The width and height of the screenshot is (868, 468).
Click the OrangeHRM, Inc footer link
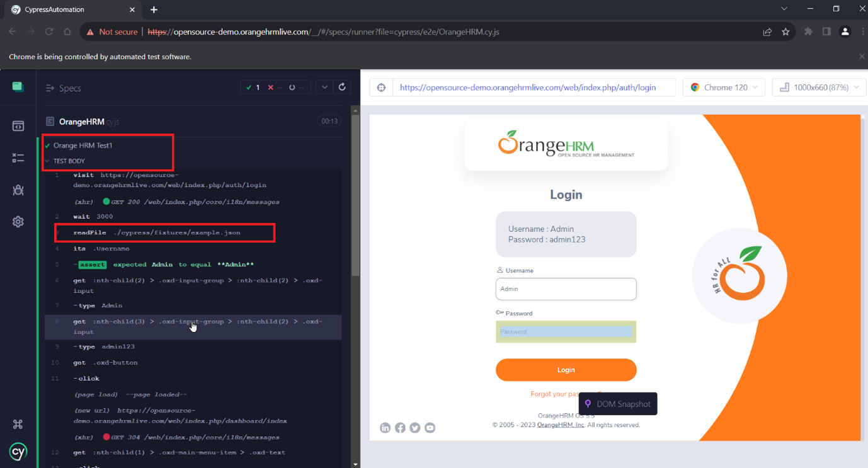(561, 425)
